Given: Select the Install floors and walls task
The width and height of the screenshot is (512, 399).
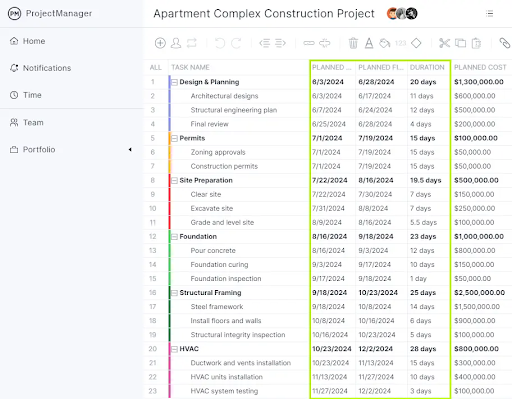Looking at the screenshot, I should (226, 321).
